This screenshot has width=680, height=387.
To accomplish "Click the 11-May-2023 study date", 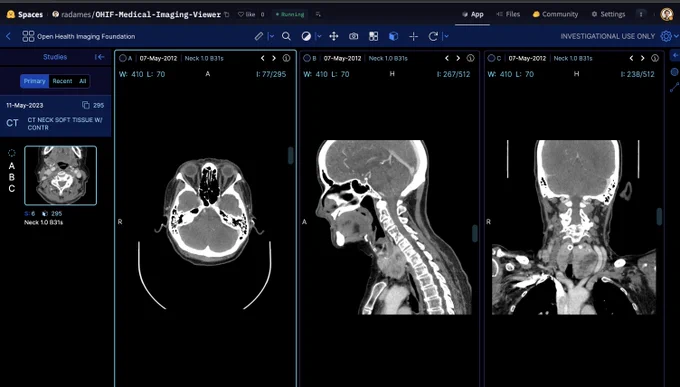I will 25,105.
